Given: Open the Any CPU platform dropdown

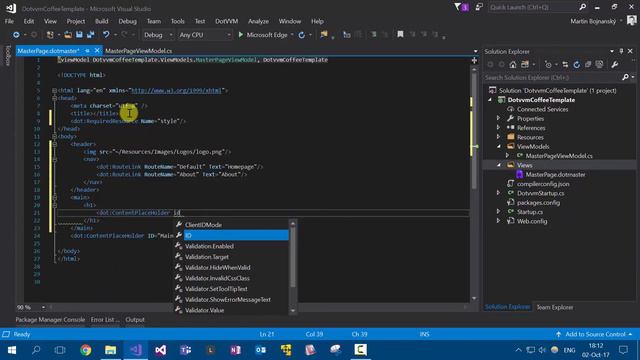Looking at the screenshot, I should 204,35.
